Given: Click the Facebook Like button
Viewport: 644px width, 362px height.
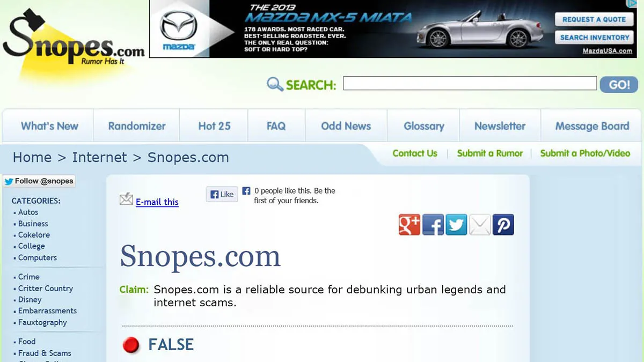Looking at the screenshot, I should [222, 194].
